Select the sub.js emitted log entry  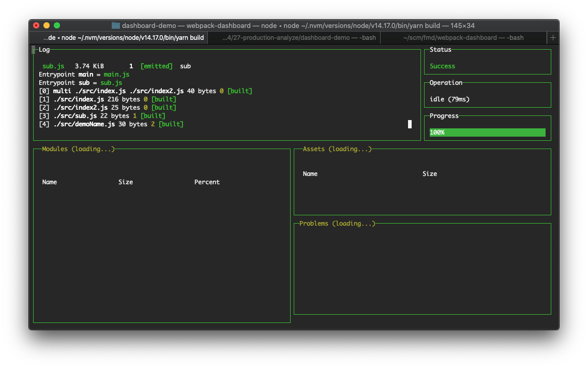114,66
